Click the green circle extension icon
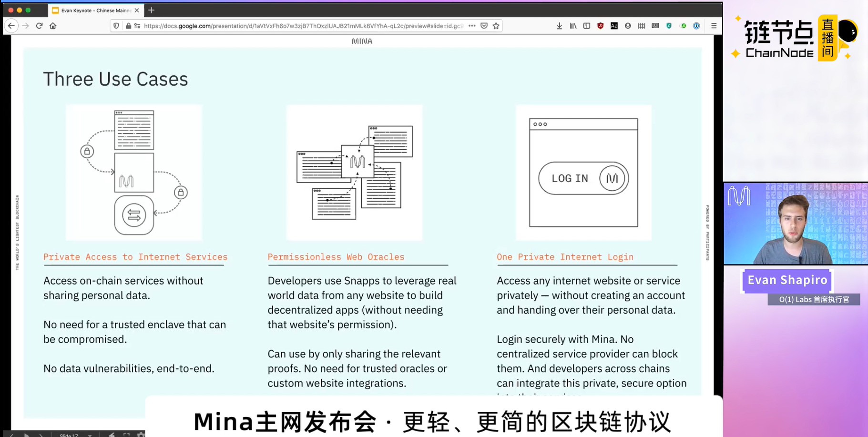Screen dimensions: 868x437 click(683, 26)
